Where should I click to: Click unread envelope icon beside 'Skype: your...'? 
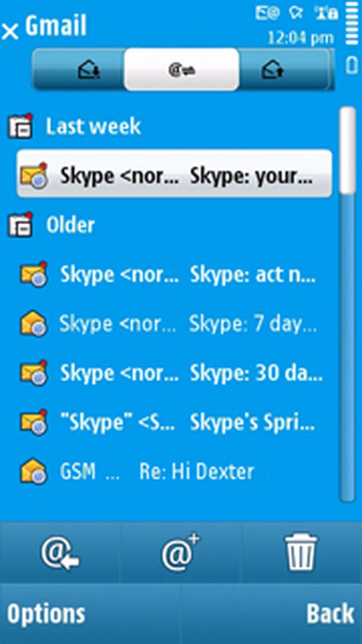tap(34, 175)
